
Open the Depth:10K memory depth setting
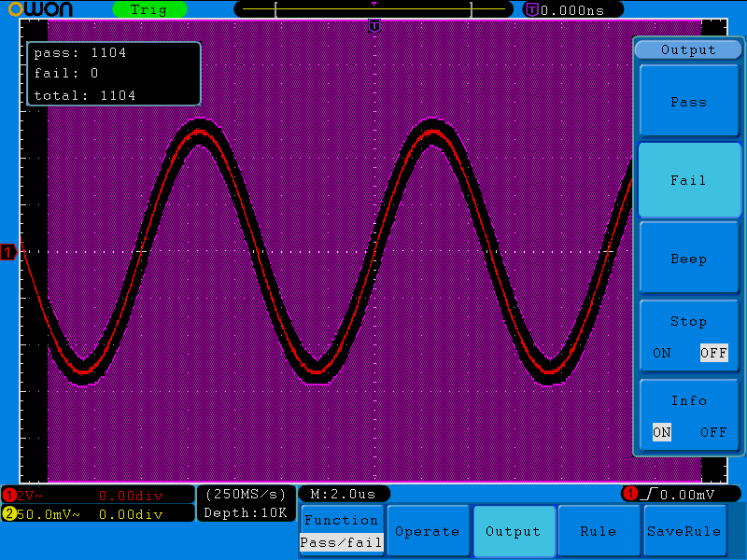(246, 512)
